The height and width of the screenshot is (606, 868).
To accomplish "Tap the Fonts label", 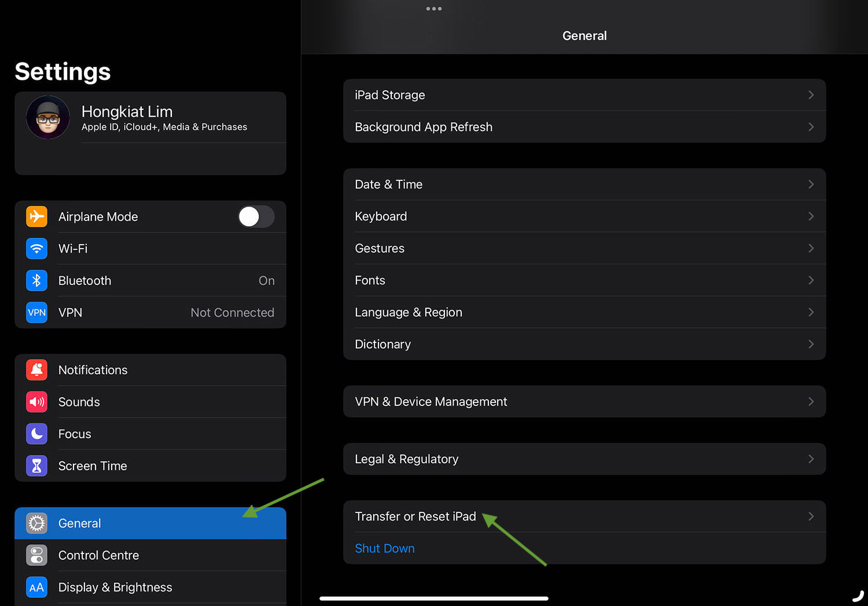I will (370, 280).
